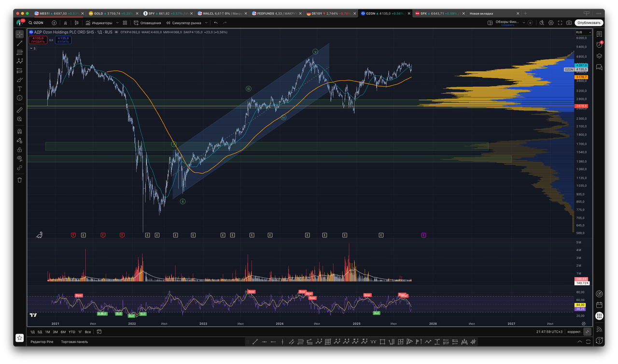This screenshot has width=618, height=364.
Task: Expand the Симулятор рынка dropdown arrow
Action: pos(207,23)
